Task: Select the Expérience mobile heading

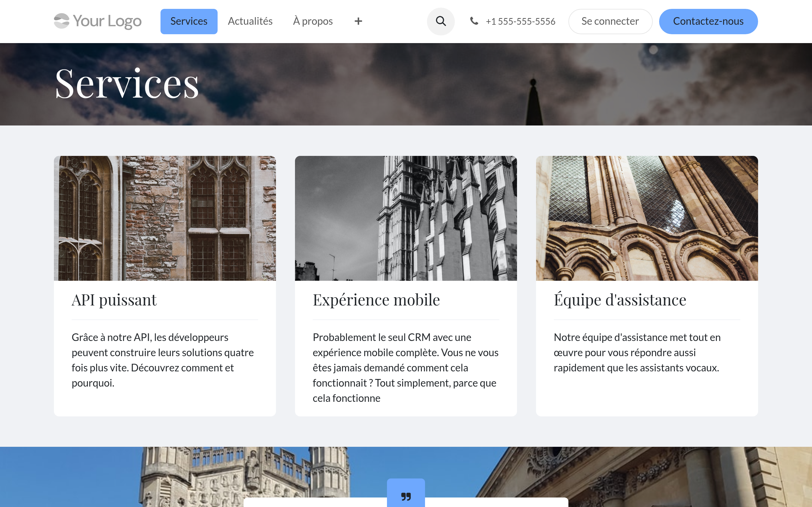Action: 376,300
